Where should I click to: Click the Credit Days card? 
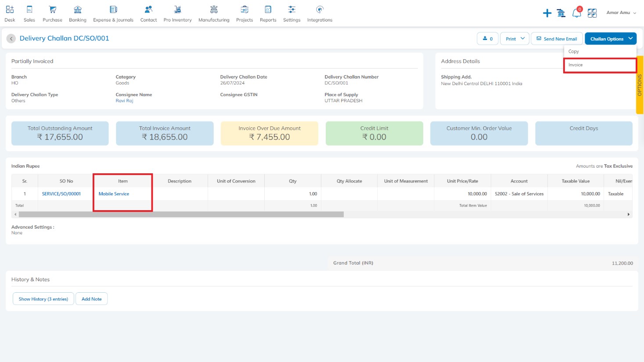click(x=584, y=133)
